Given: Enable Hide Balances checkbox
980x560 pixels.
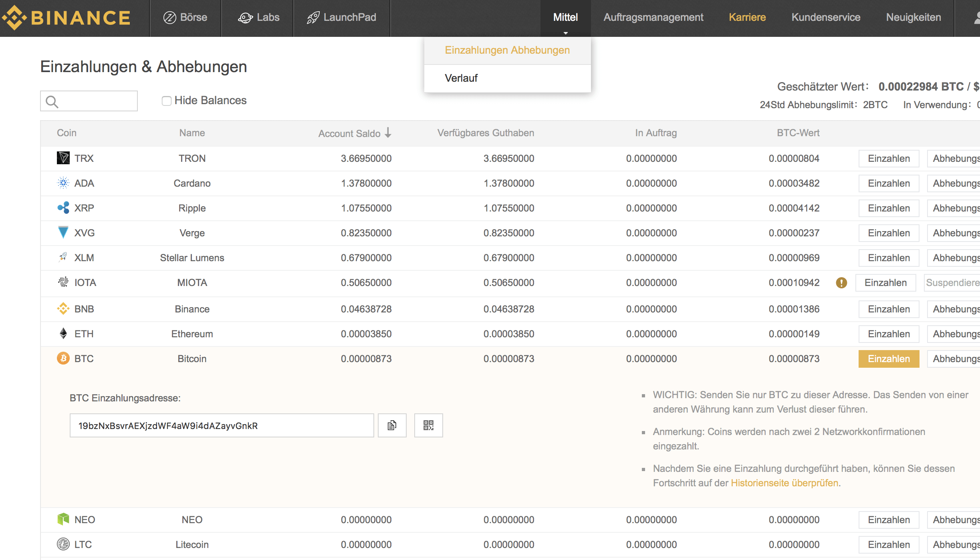Looking at the screenshot, I should (166, 101).
